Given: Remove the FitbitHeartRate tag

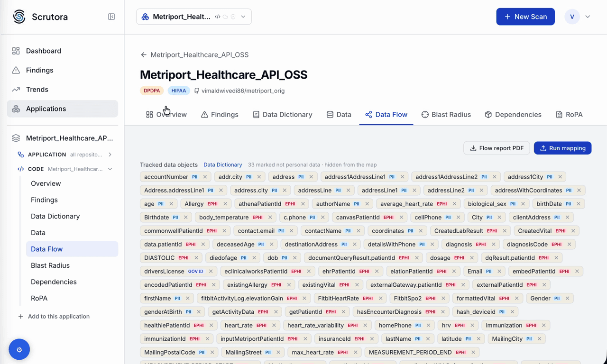Looking at the screenshot, I should coord(380,299).
